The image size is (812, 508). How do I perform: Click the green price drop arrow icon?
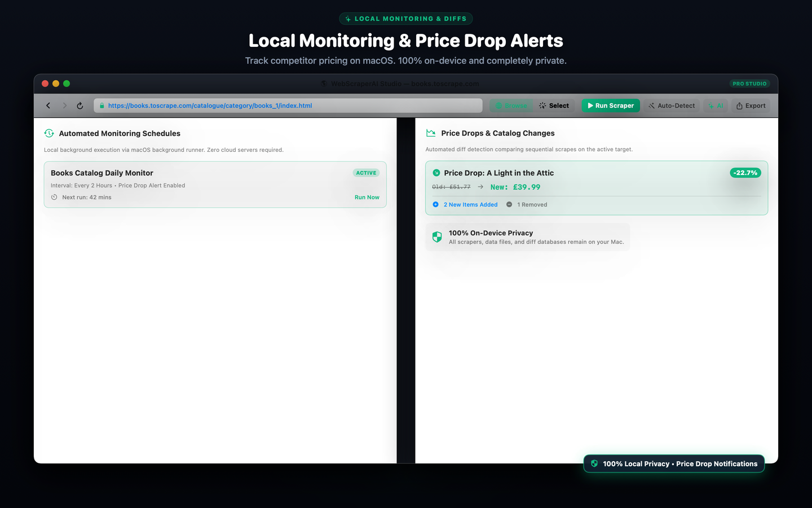(x=436, y=173)
